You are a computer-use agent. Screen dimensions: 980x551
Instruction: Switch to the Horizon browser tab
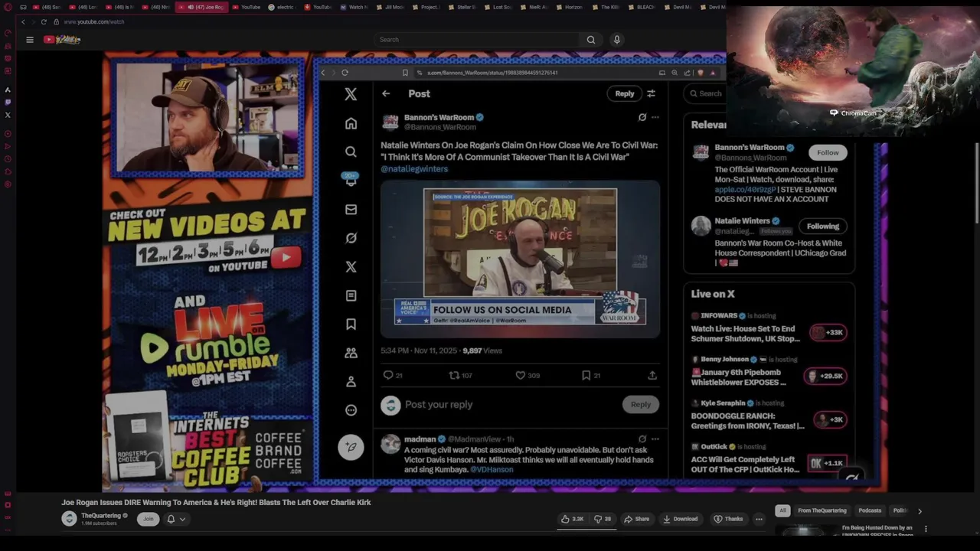click(570, 7)
